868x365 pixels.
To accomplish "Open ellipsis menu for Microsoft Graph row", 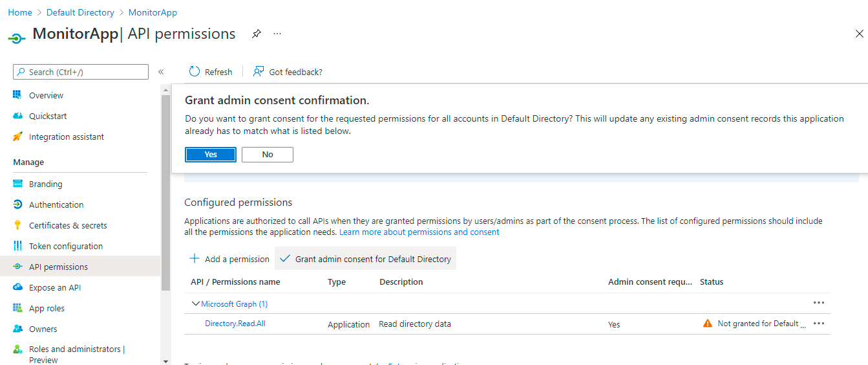I will (x=819, y=303).
